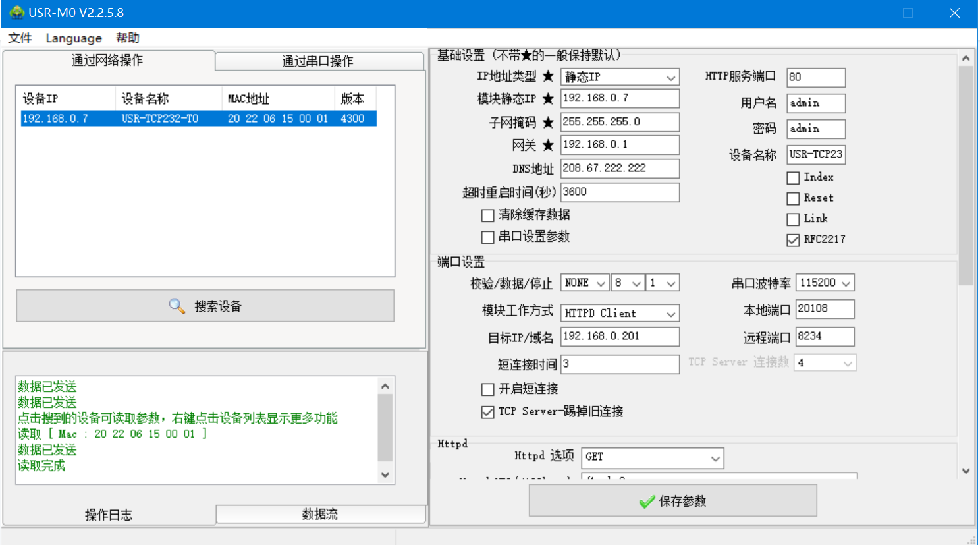
Task: Click the 保存参数 button
Action: click(672, 501)
